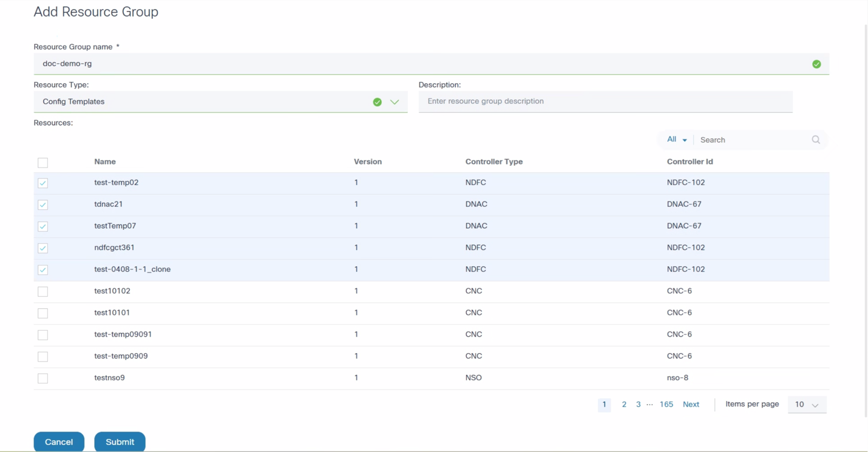The image size is (868, 452).
Task: Click the Name column header
Action: (105, 162)
